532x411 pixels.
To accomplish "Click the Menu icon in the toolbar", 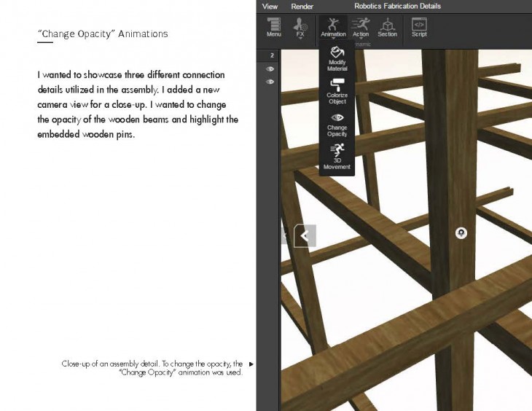I will [274, 28].
